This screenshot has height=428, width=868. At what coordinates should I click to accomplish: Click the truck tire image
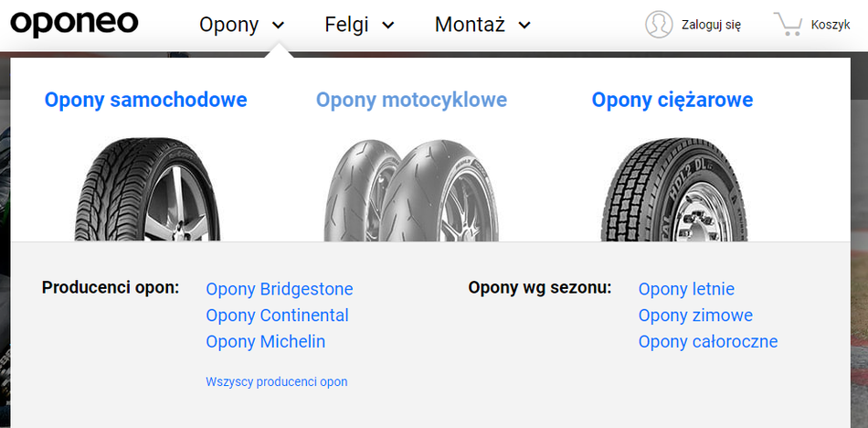click(673, 190)
